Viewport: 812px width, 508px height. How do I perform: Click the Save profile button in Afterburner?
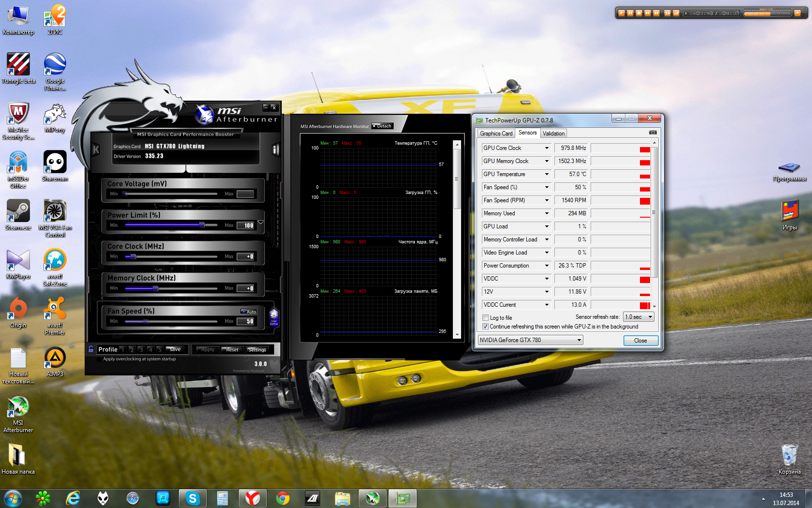pyautogui.click(x=175, y=349)
